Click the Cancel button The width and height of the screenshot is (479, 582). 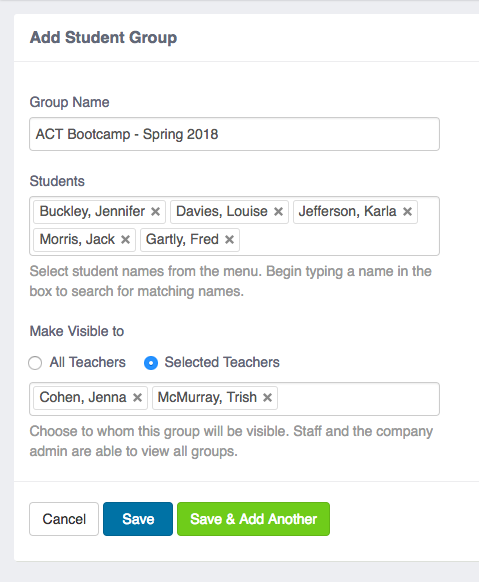(64, 519)
